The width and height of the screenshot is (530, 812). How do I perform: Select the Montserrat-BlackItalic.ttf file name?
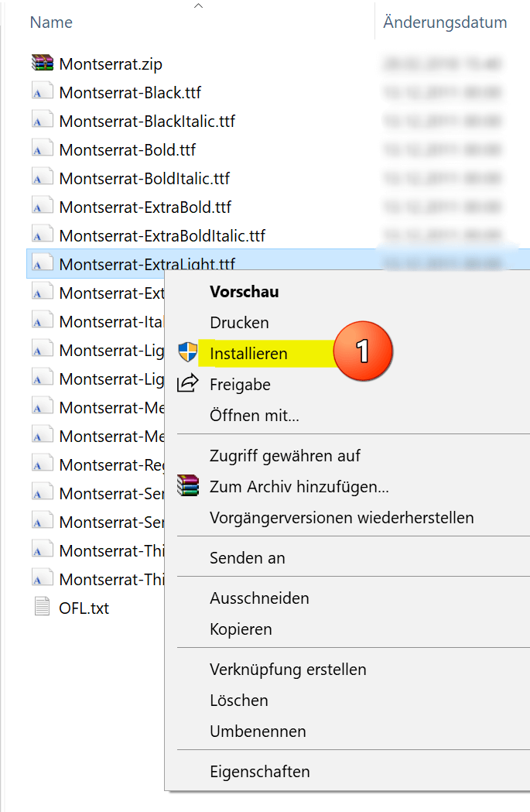click(147, 122)
